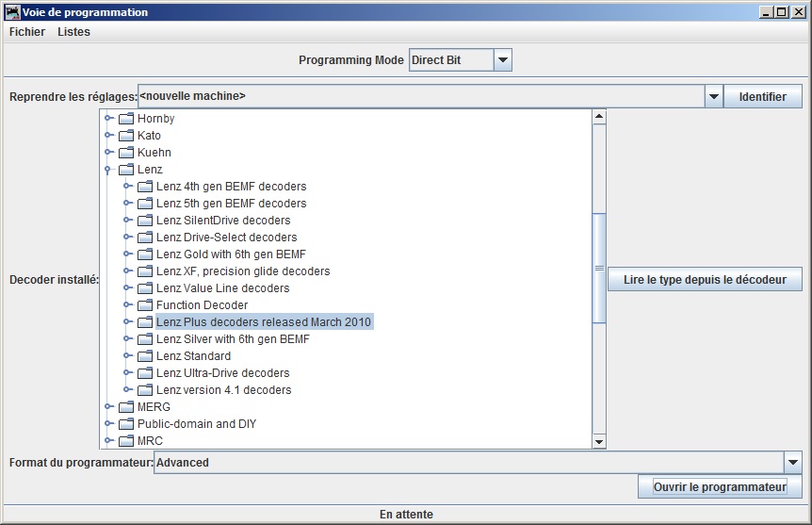The width and height of the screenshot is (812, 525).
Task: Expand the Public-domain and DIY node
Action: (x=108, y=424)
